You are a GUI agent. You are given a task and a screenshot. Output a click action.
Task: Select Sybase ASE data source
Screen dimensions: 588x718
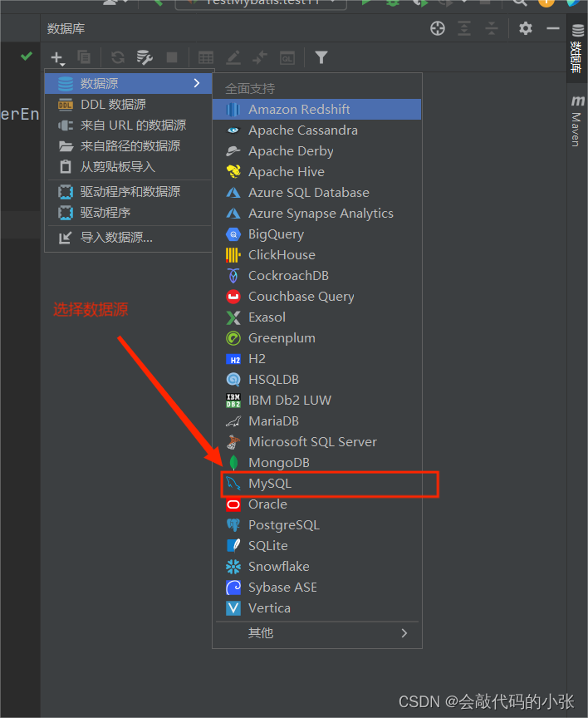[x=316, y=588]
